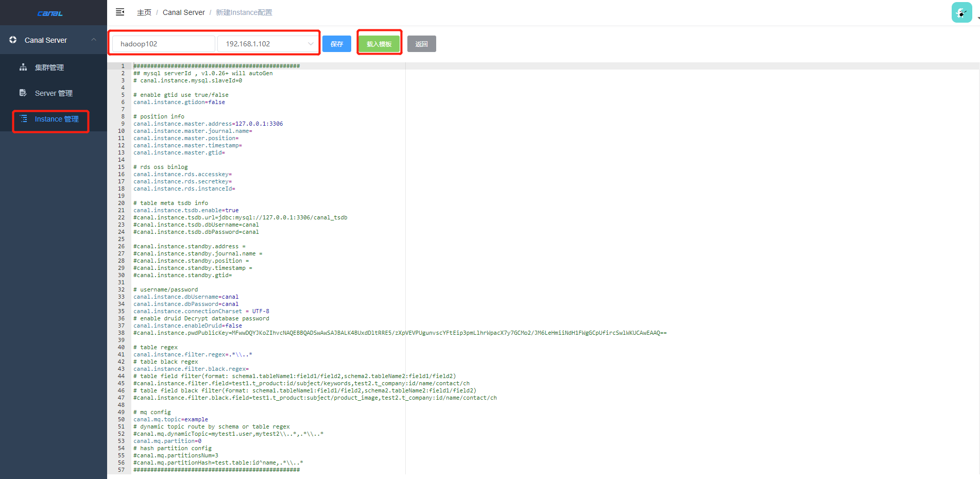Click line #canal.mq.partitionsNum=3
The width and height of the screenshot is (980, 479).
click(x=176, y=455)
